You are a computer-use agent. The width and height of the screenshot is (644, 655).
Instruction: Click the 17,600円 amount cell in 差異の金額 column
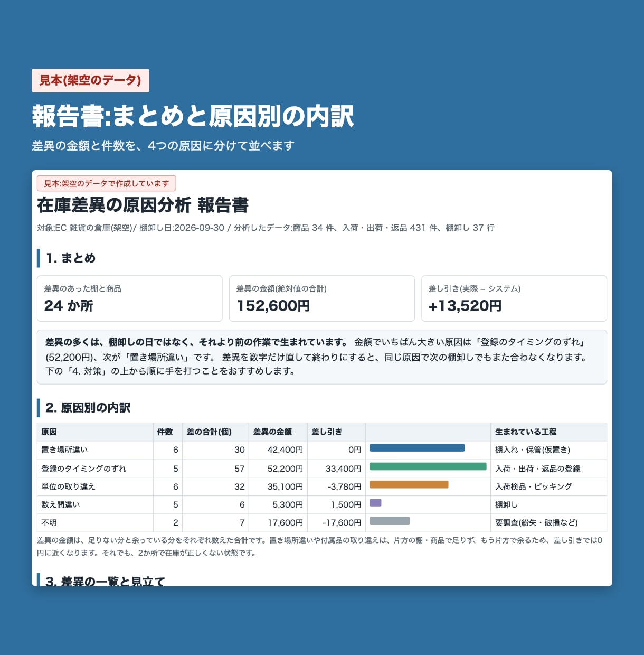tap(278, 522)
